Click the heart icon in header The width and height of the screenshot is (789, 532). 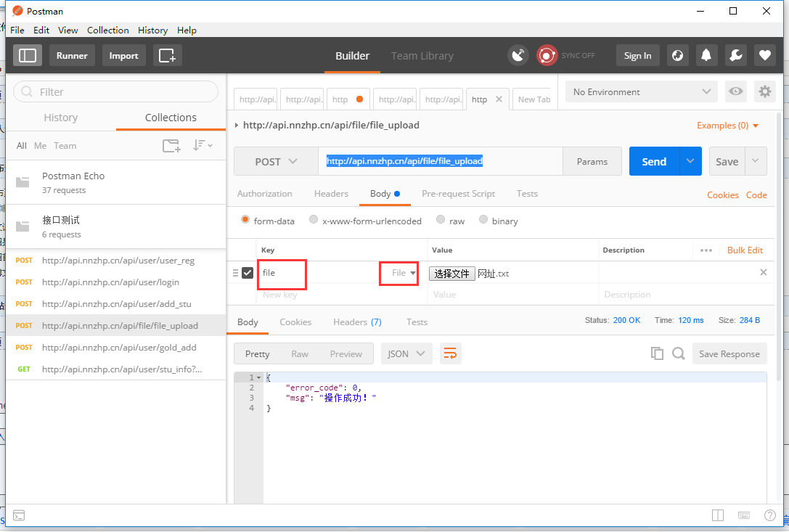[765, 55]
